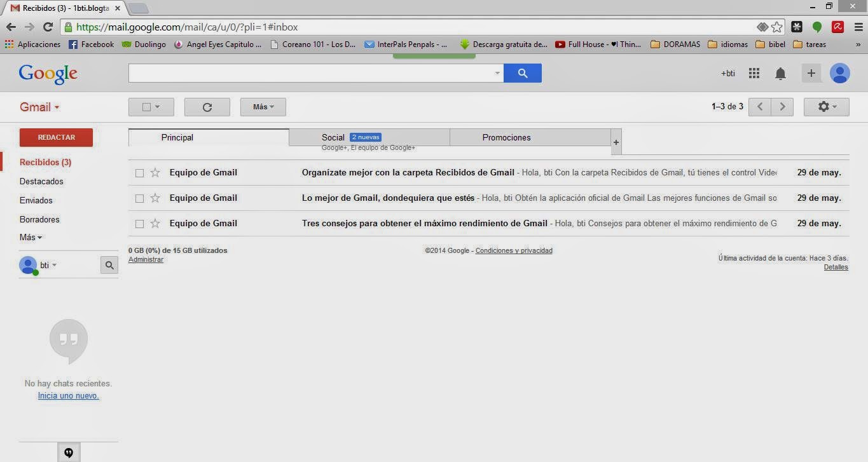868x462 pixels.
Task: Open the InterPals Penpals bookmark
Action: coord(406,44)
